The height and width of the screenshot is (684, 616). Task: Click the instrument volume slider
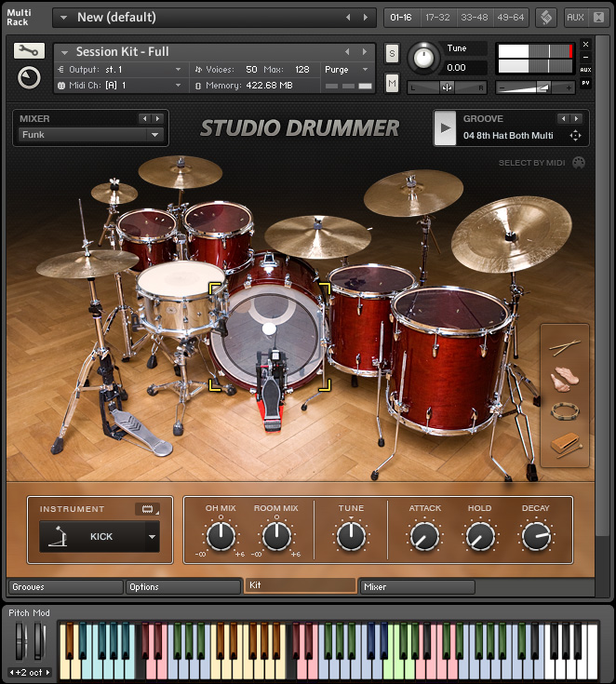point(535,87)
